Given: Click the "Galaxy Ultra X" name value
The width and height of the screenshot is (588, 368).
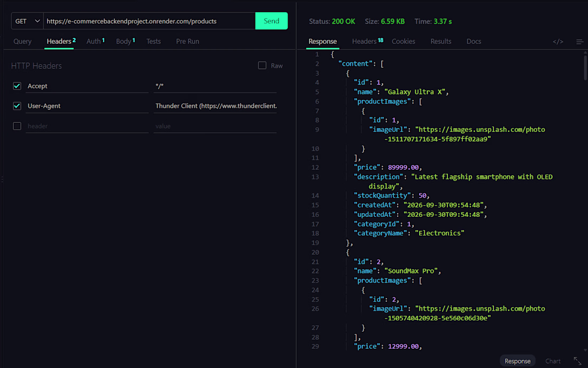Looking at the screenshot, I should (416, 92).
